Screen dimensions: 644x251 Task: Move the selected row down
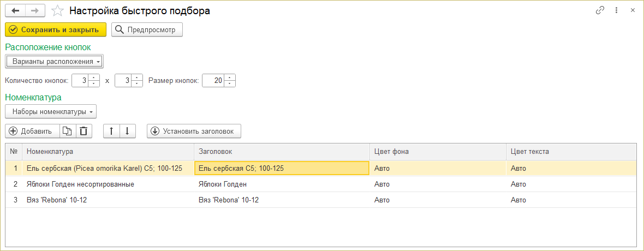coord(127,131)
